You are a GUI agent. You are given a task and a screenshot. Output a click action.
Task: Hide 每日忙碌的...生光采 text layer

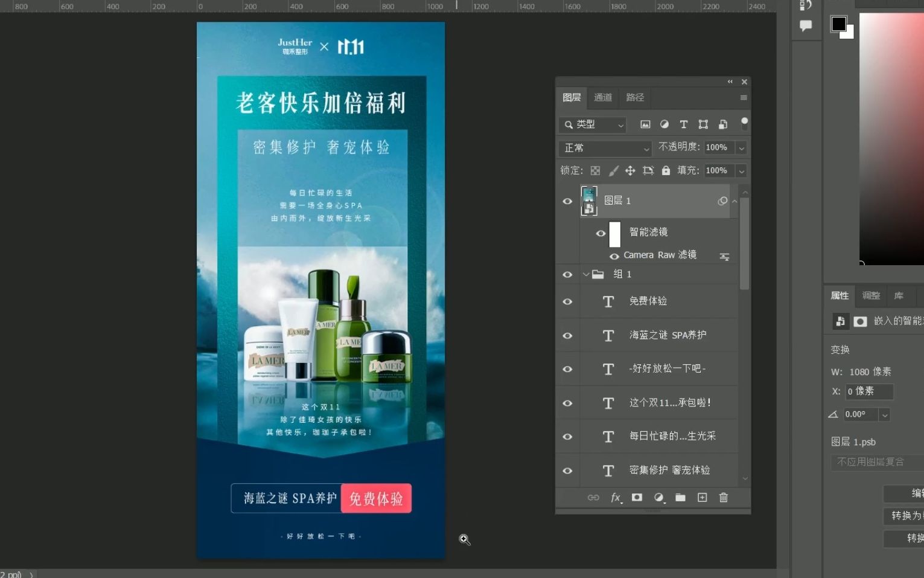point(567,437)
